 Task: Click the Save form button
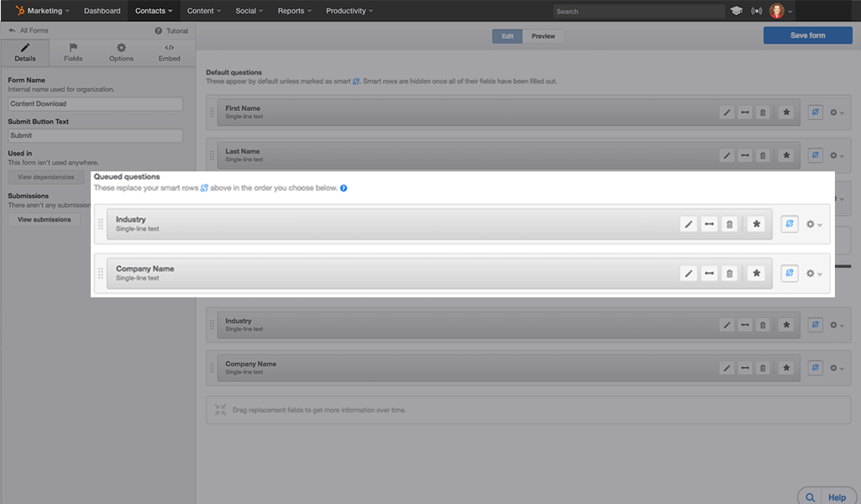[806, 34]
